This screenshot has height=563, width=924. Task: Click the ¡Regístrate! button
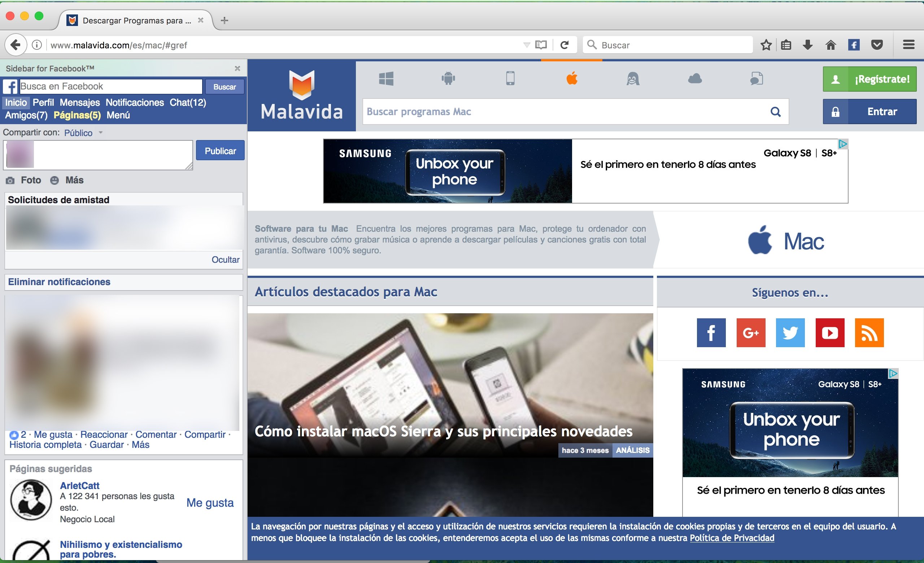coord(869,79)
